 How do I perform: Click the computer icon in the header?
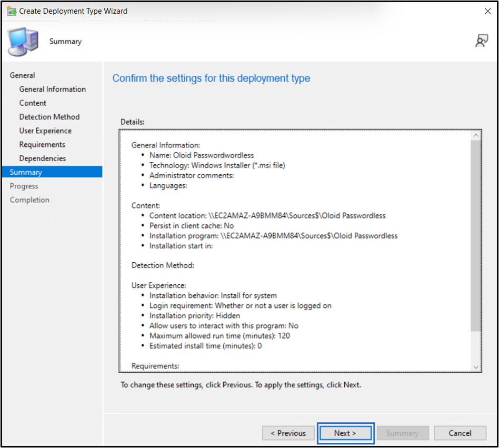(23, 42)
